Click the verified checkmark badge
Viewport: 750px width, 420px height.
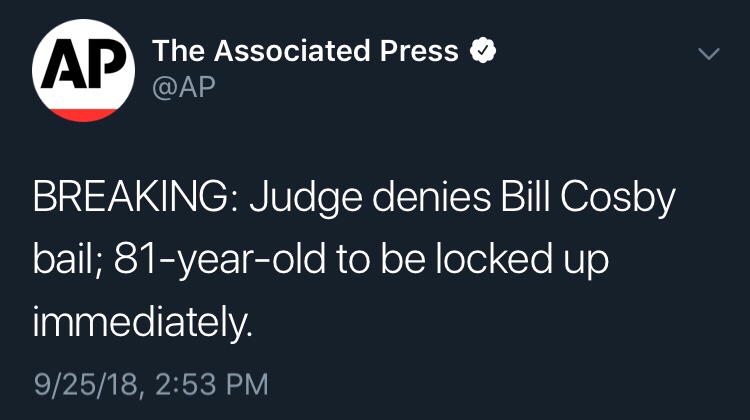(484, 50)
